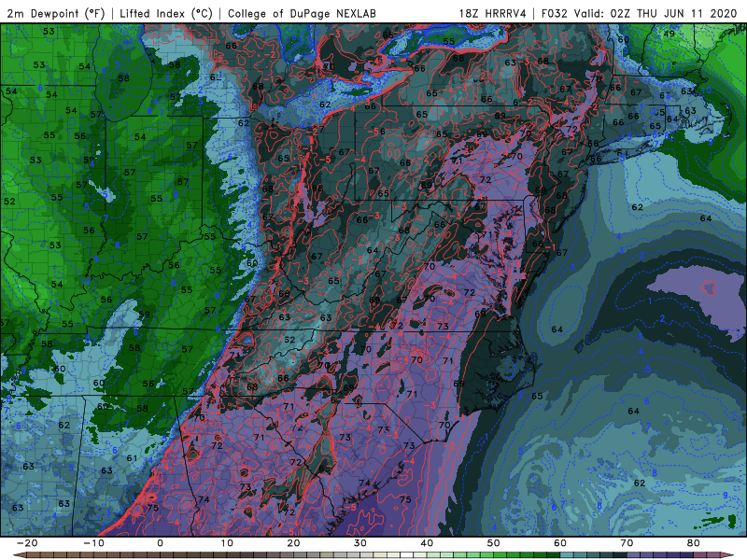Click the 50 tick label on colorbar
Screen dimensions: 747x560
point(494,543)
